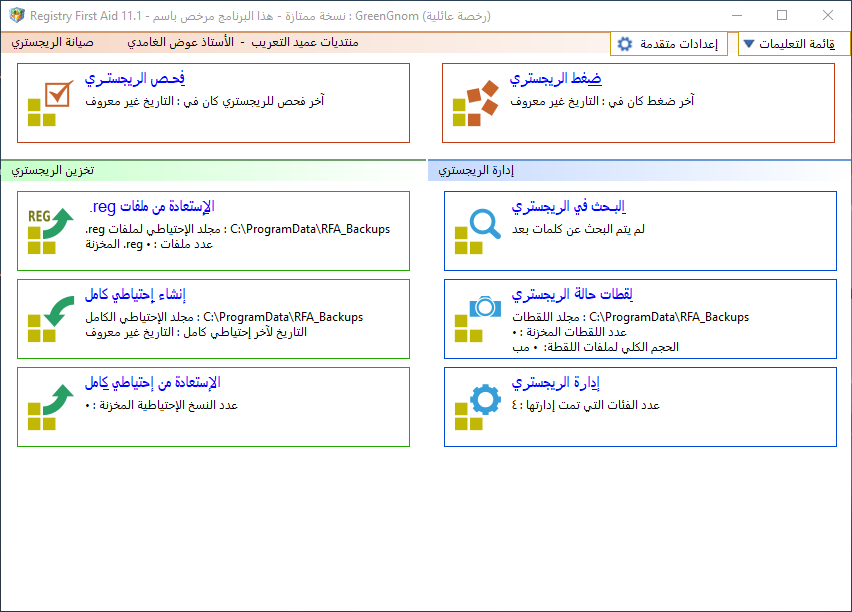Click the managed categories count text
This screenshot has height=612, width=852.
point(585,405)
